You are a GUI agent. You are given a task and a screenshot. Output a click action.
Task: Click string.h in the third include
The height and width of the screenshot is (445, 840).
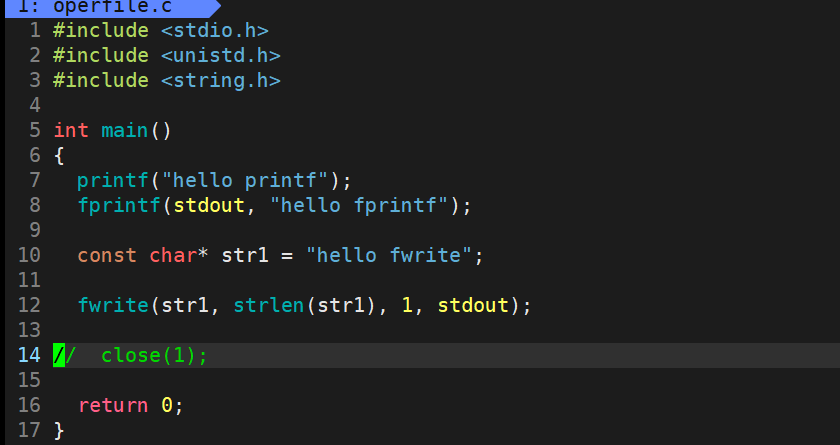click(x=220, y=81)
